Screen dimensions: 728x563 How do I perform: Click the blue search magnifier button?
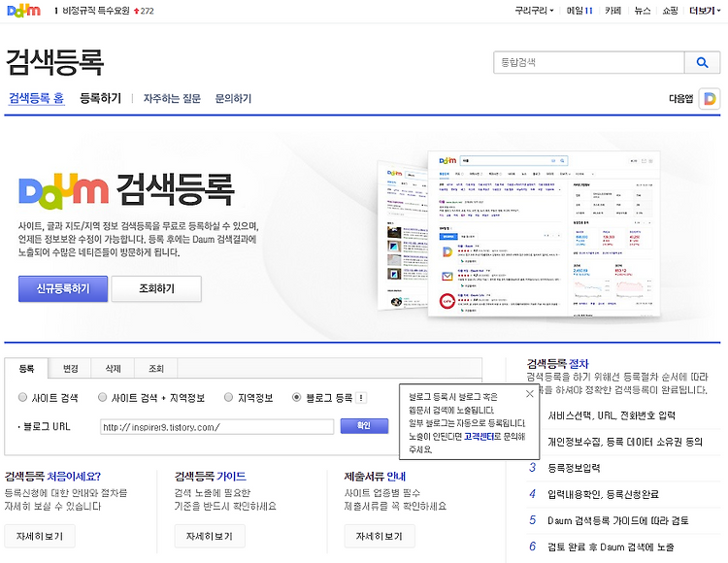702,63
